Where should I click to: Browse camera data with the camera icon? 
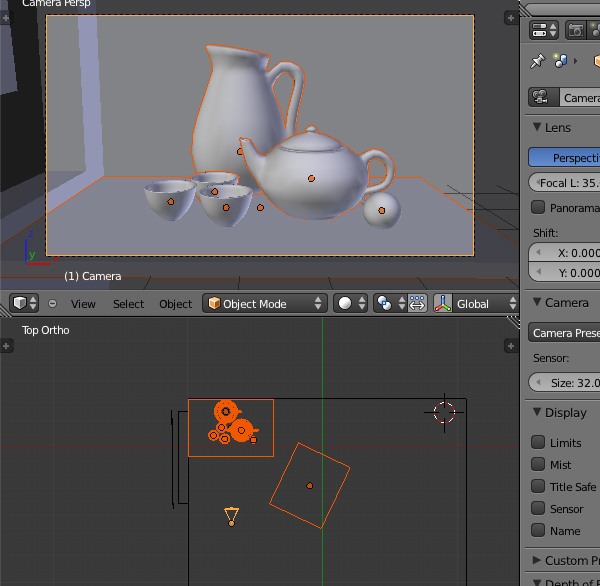click(x=543, y=97)
